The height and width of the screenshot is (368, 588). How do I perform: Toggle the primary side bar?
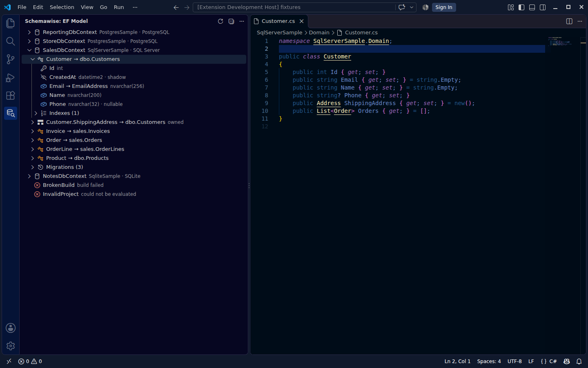click(x=521, y=7)
